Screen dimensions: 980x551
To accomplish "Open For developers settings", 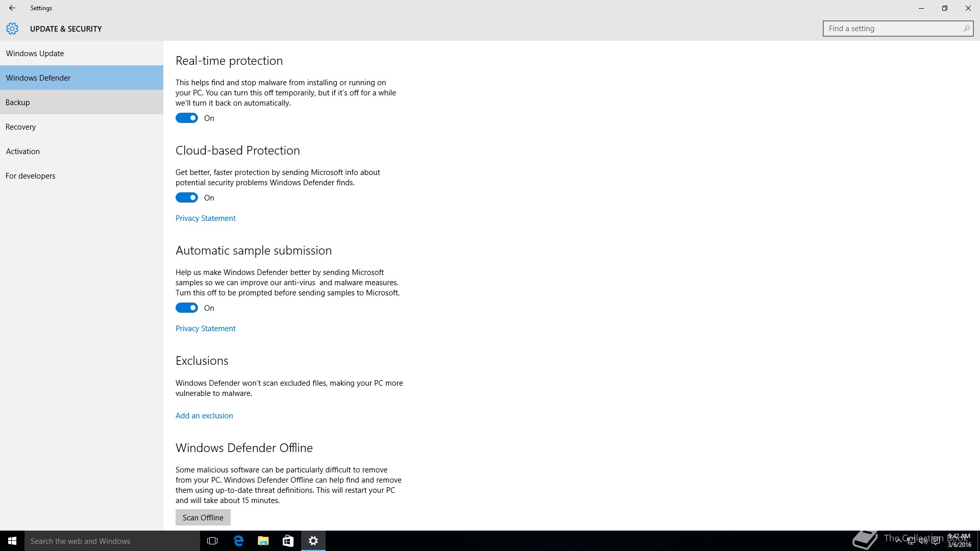I will click(82, 176).
